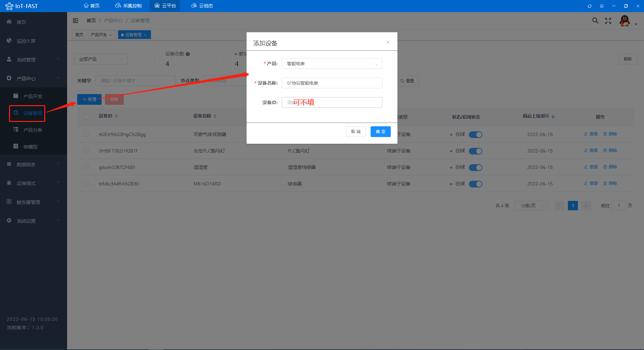Check the AGEA9AG3HgC5GBgg row checkbox
Image resolution: width=644 pixels, height=350 pixels.
tap(87, 134)
